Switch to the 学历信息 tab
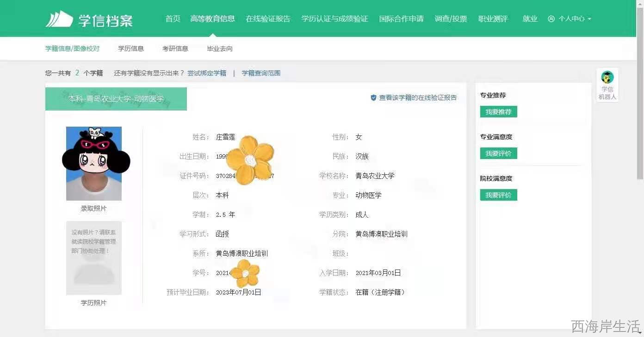Screen dimensions: 644x337 click(x=131, y=49)
